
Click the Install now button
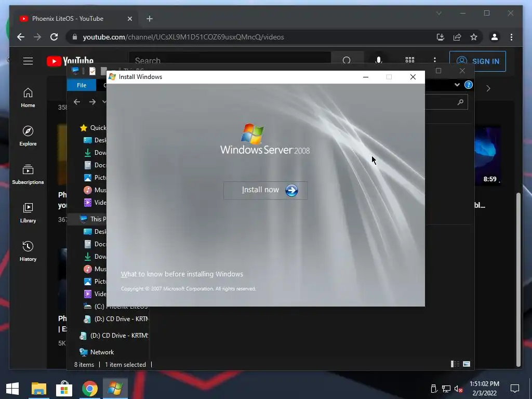tap(265, 190)
